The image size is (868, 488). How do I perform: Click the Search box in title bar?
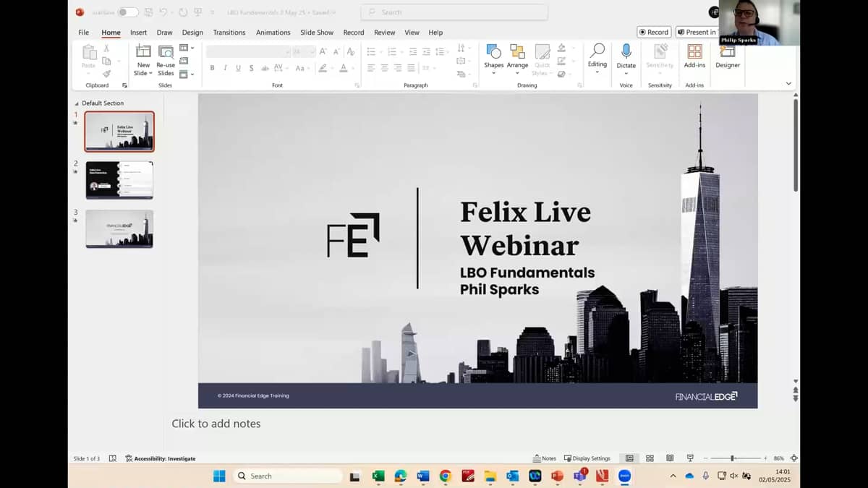(454, 12)
